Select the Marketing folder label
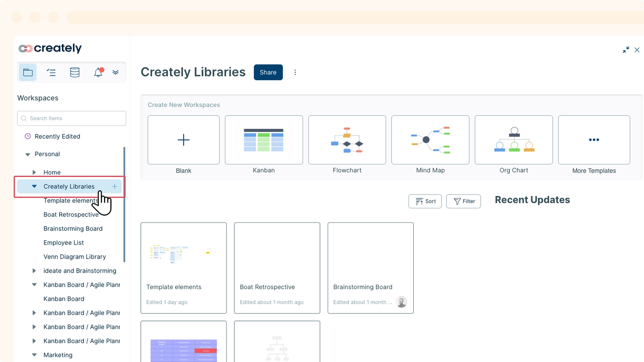The height and width of the screenshot is (362, 644). (x=58, y=355)
